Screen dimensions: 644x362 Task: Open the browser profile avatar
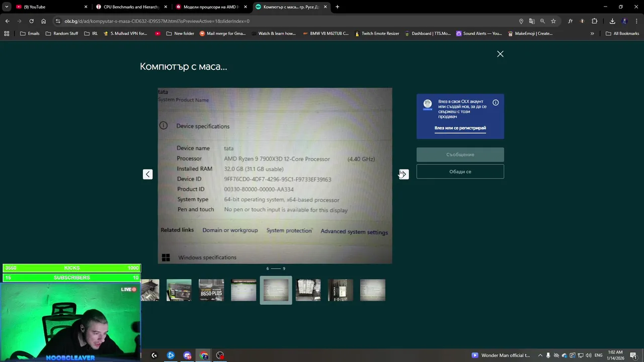click(x=624, y=21)
